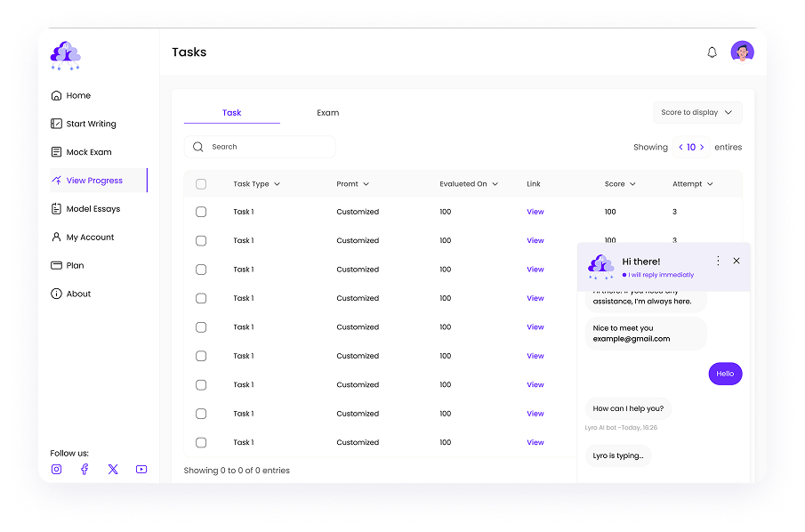Open the Instagram follow link
This screenshot has width=805, height=532.
click(56, 470)
